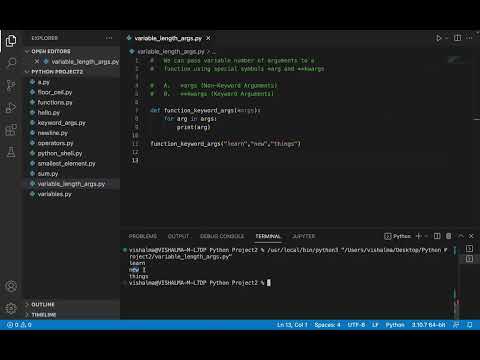Switch to the Output tab
Screen dimensions: 480x360
(x=178, y=236)
